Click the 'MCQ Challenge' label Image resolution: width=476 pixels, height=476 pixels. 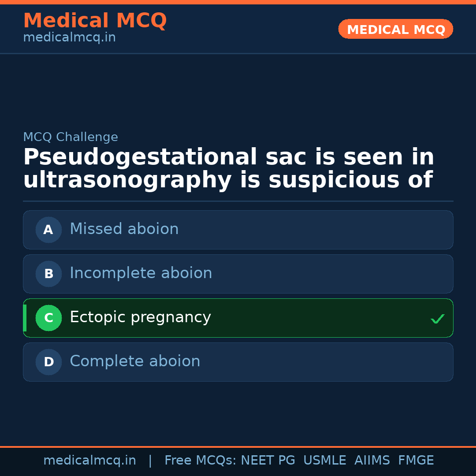[71, 137]
